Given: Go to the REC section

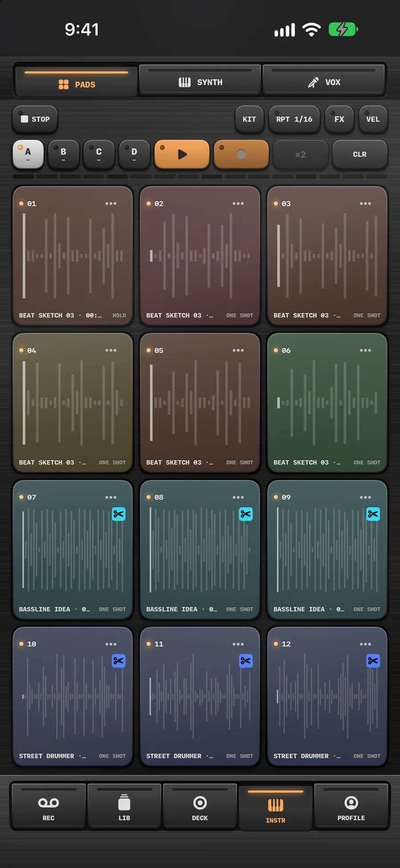Looking at the screenshot, I should (x=48, y=807).
